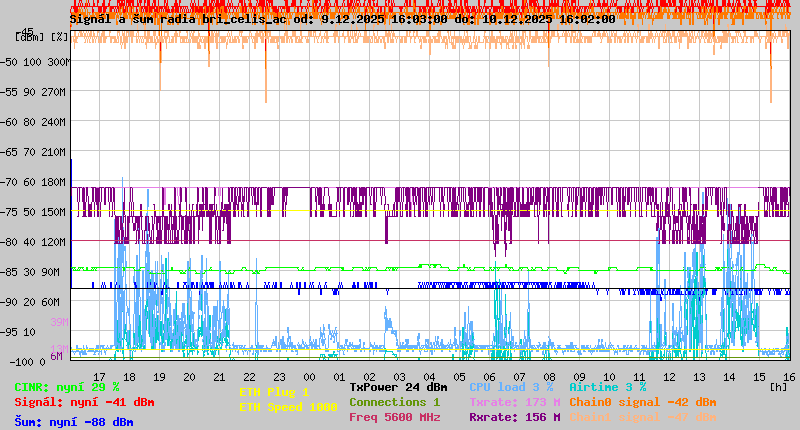Click the 'Chain1 signal -47 dBm' legend label
The height and width of the screenshot is (430, 800).
point(643,417)
